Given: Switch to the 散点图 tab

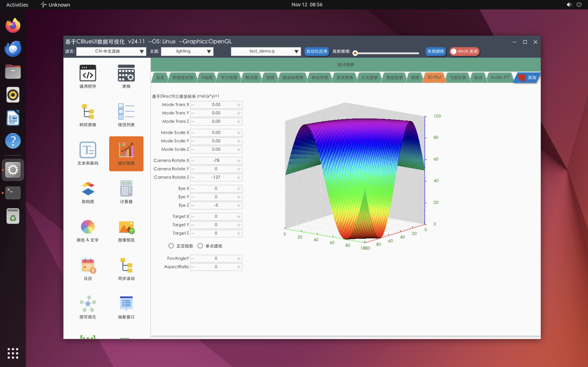Looking at the screenshot, I should [251, 78].
